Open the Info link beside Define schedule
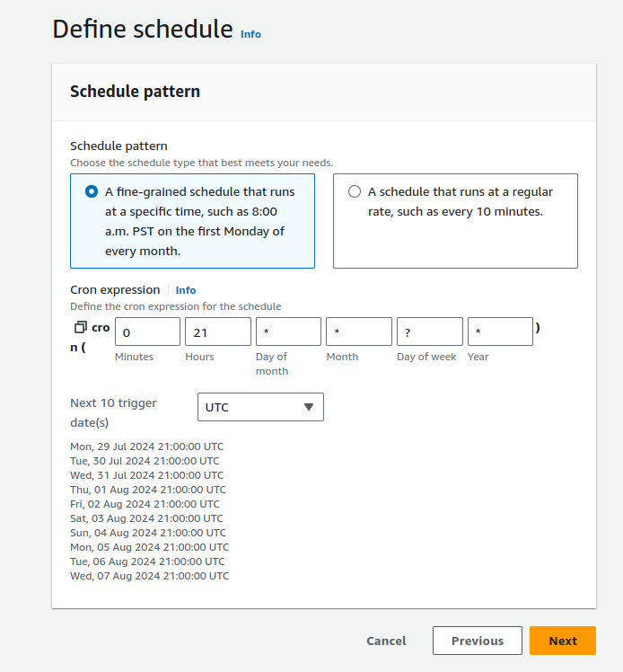The width and height of the screenshot is (623, 672). click(x=250, y=34)
